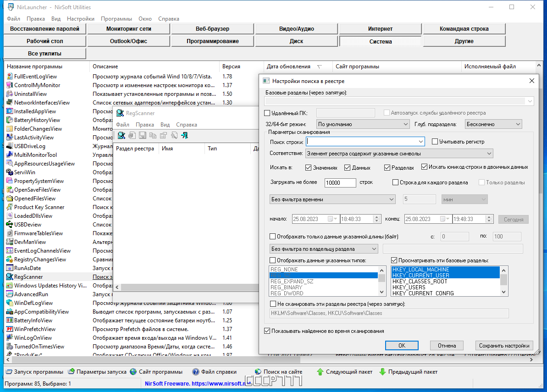Open Файл справки help icon
The height and width of the screenshot is (392, 547).
pos(196,372)
